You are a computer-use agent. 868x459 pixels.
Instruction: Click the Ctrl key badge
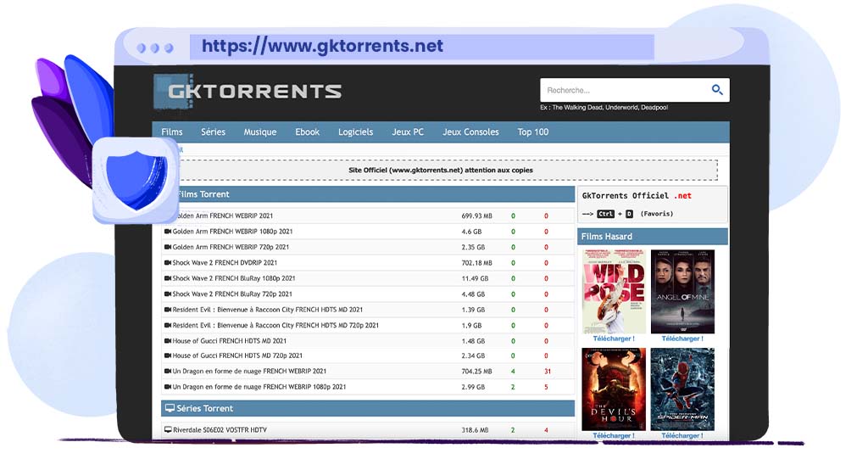click(605, 214)
